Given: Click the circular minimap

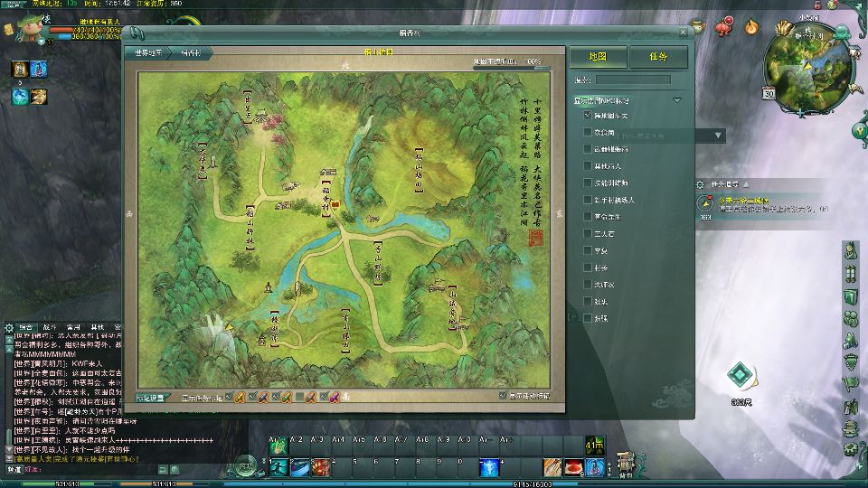Looking at the screenshot, I should pyautogui.click(x=807, y=68).
